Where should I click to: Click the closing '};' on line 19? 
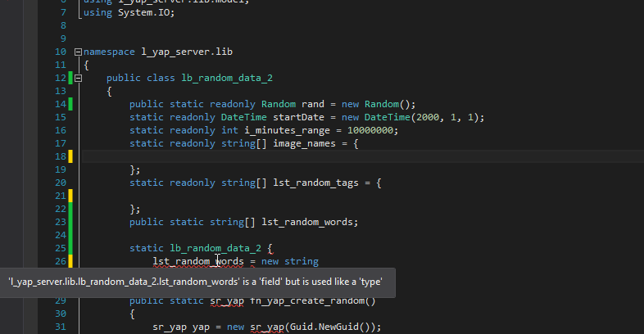click(135, 170)
